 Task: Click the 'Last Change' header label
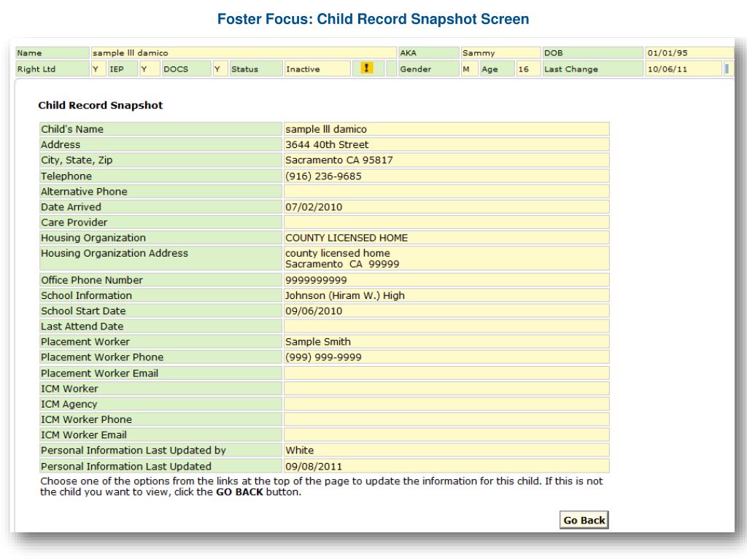point(570,69)
